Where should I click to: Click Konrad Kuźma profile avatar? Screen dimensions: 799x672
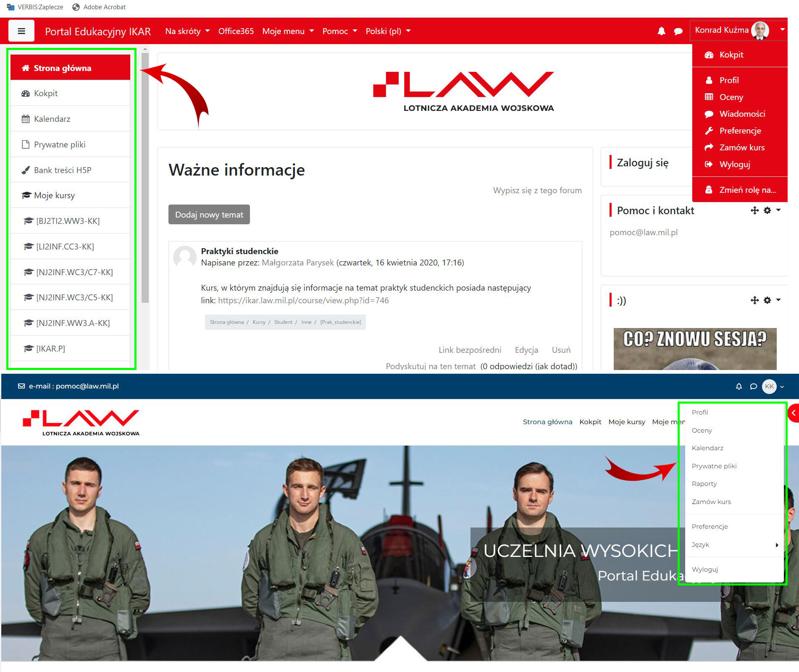[x=760, y=30]
